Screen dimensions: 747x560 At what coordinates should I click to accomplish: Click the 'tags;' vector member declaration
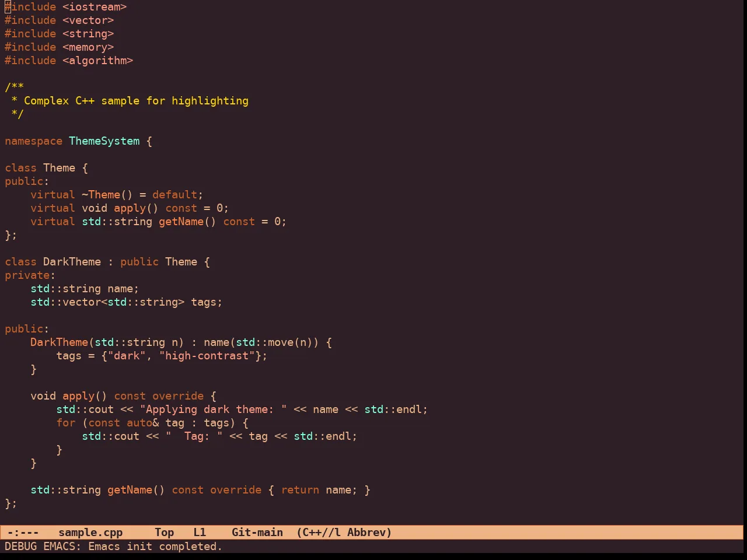click(207, 302)
